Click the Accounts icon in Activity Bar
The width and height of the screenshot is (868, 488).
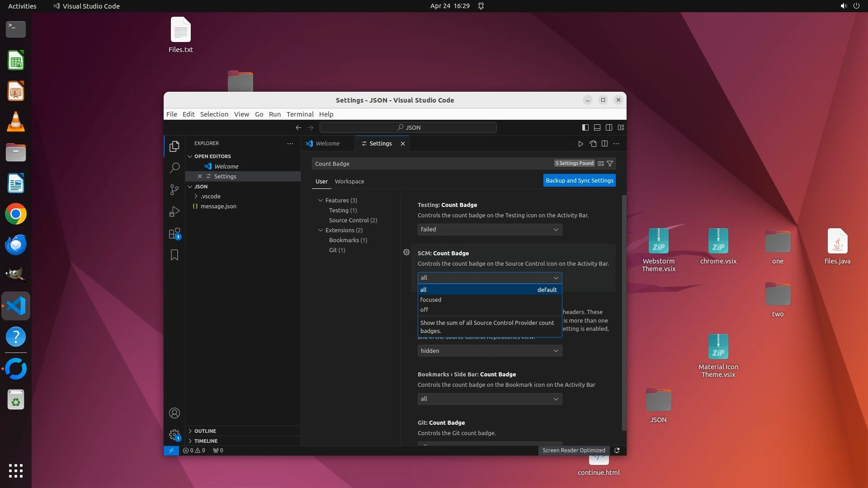[x=174, y=413]
